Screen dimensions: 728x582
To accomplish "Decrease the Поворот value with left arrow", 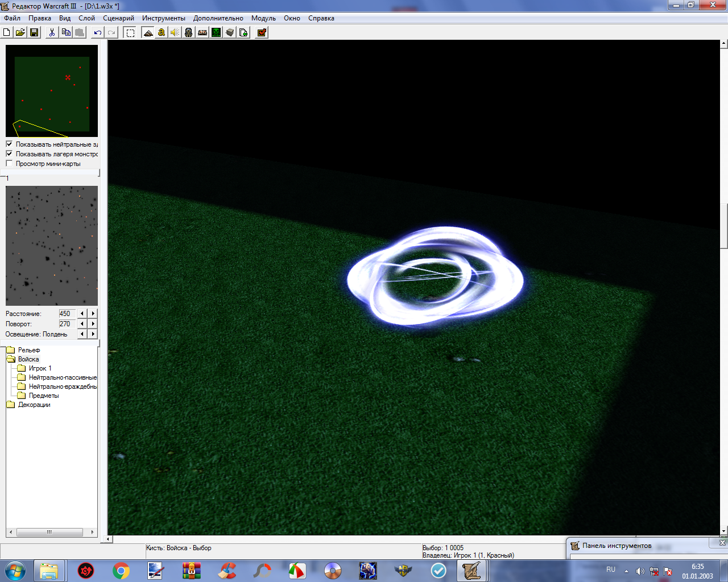I will click(82, 324).
